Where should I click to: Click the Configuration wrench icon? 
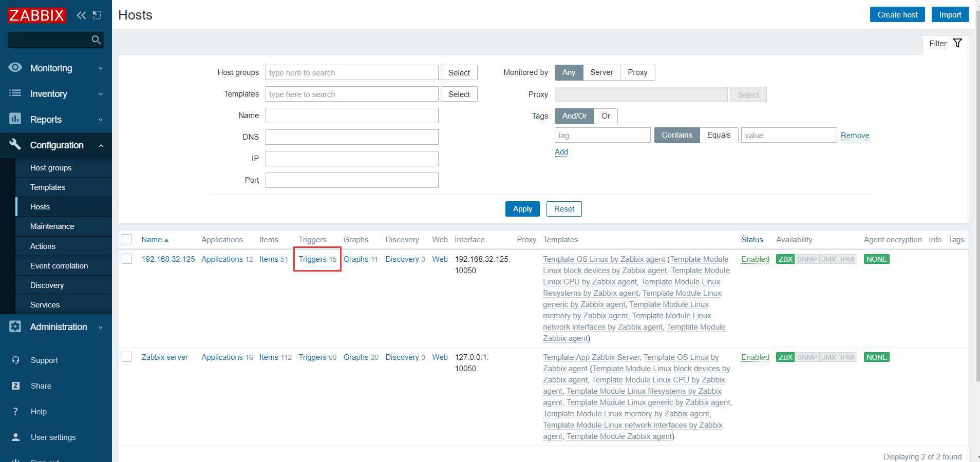click(x=15, y=145)
